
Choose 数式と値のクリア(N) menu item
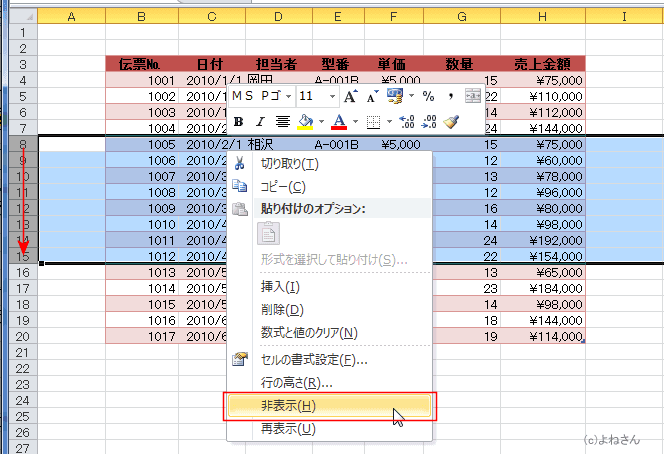click(x=329, y=332)
